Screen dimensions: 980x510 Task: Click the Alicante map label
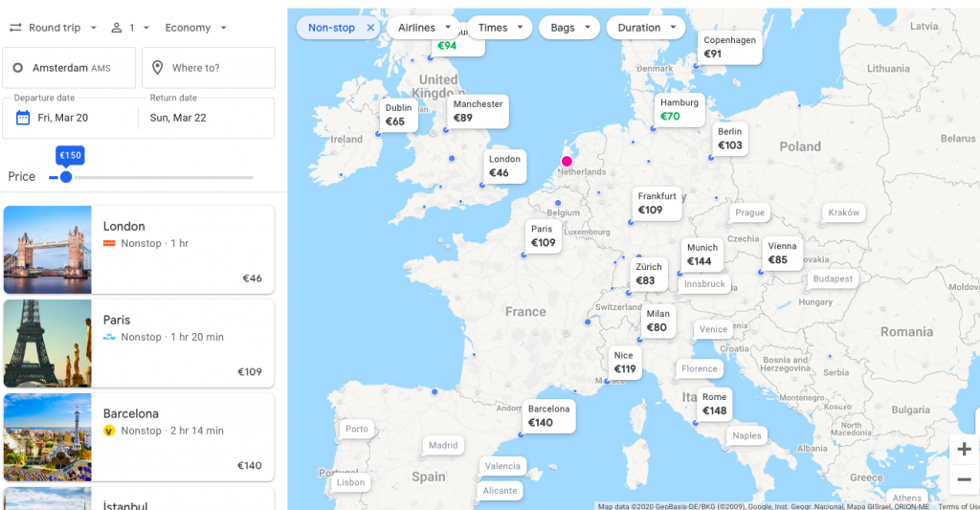[500, 491]
